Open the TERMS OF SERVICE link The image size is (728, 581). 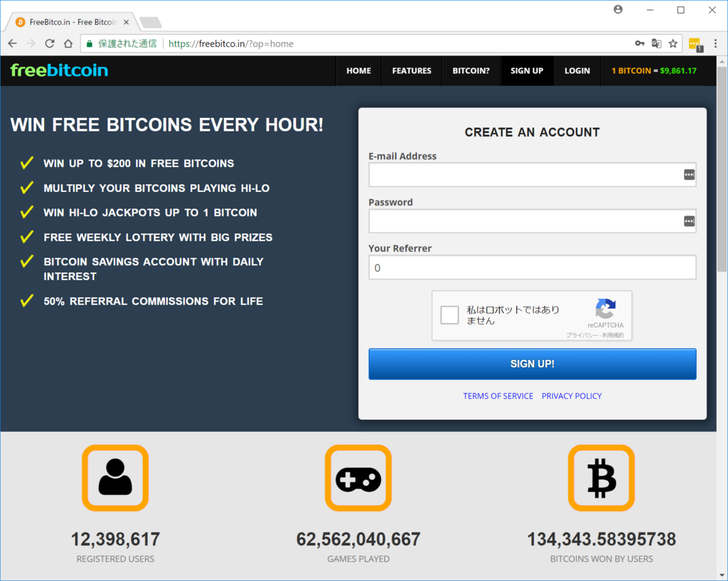(x=498, y=395)
